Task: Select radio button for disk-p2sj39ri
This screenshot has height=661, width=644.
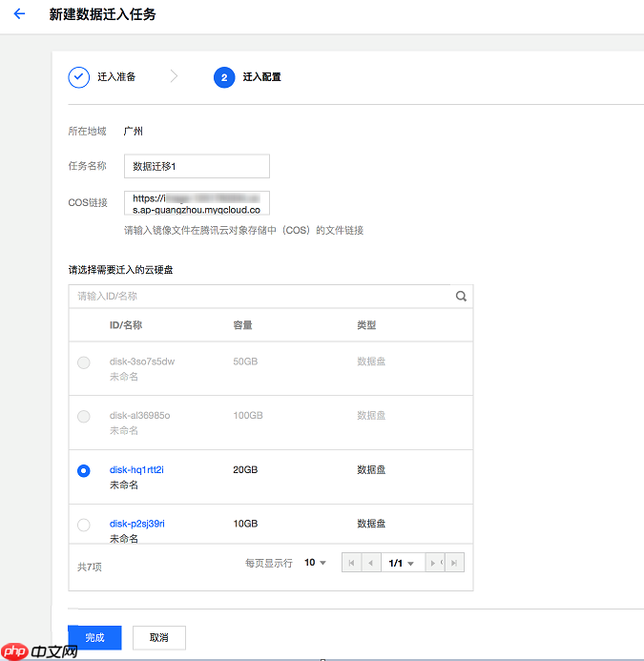Action: pyautogui.click(x=84, y=525)
